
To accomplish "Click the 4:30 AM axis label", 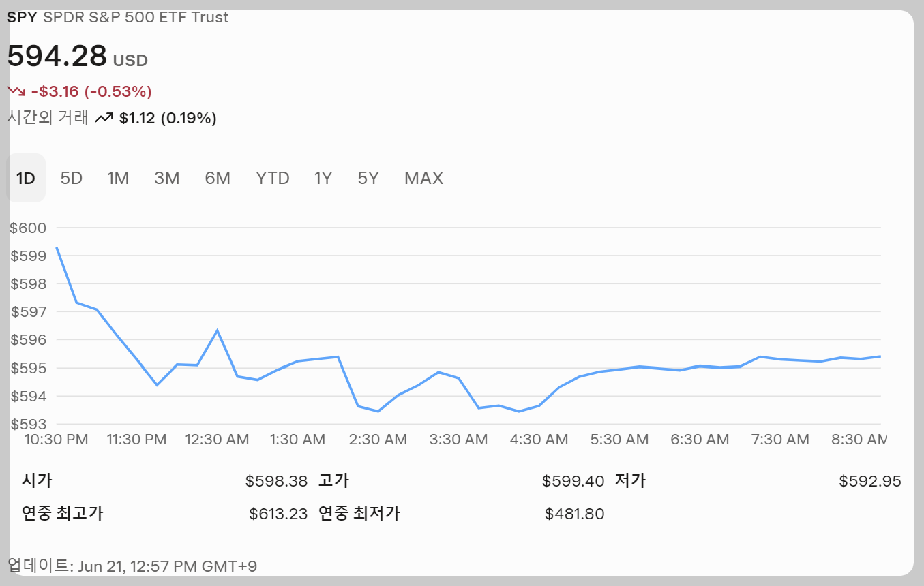I will point(539,439).
